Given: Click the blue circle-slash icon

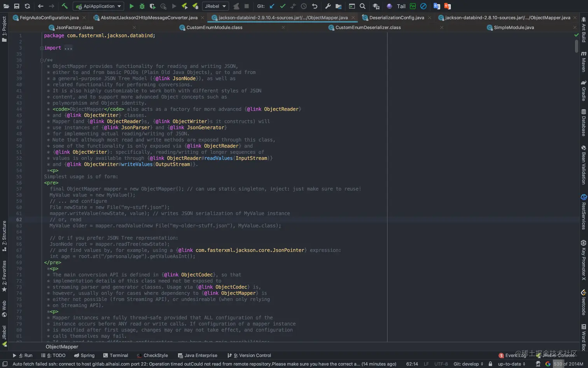Looking at the screenshot, I should point(423,6).
